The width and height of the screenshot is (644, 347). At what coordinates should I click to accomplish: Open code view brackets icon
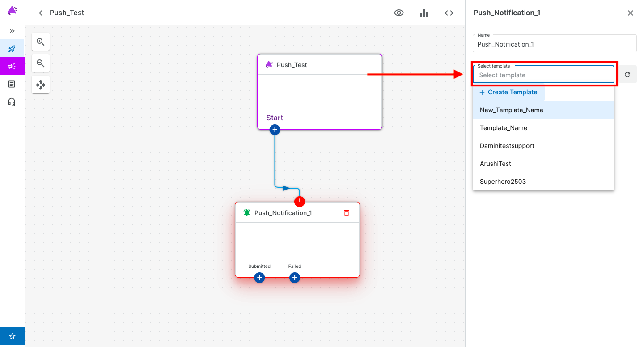pyautogui.click(x=449, y=13)
